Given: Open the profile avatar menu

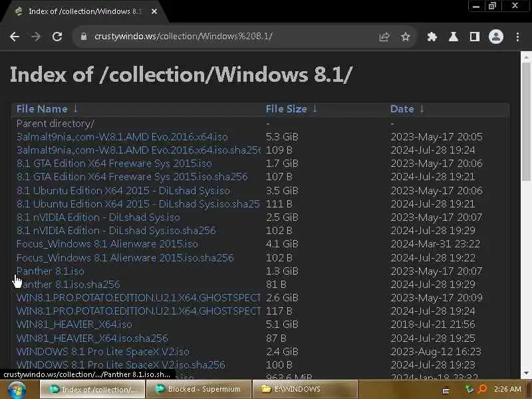Looking at the screenshot, I should [x=495, y=37].
